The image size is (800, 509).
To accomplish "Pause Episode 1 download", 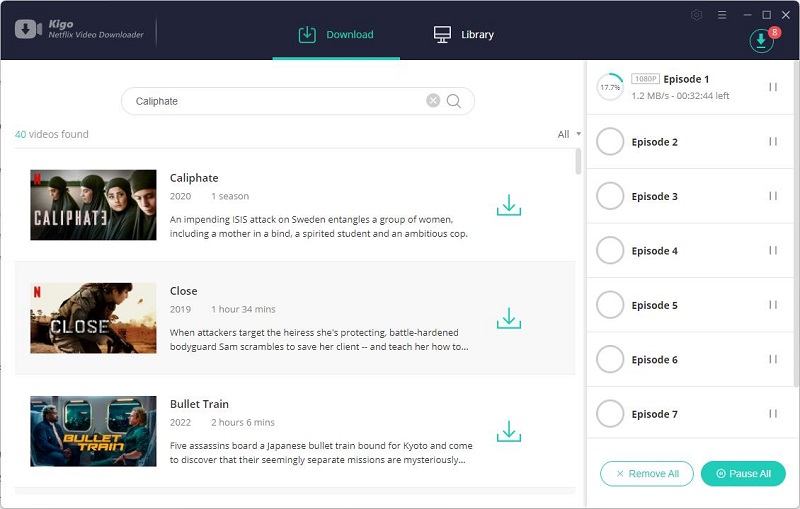I will pyautogui.click(x=773, y=87).
